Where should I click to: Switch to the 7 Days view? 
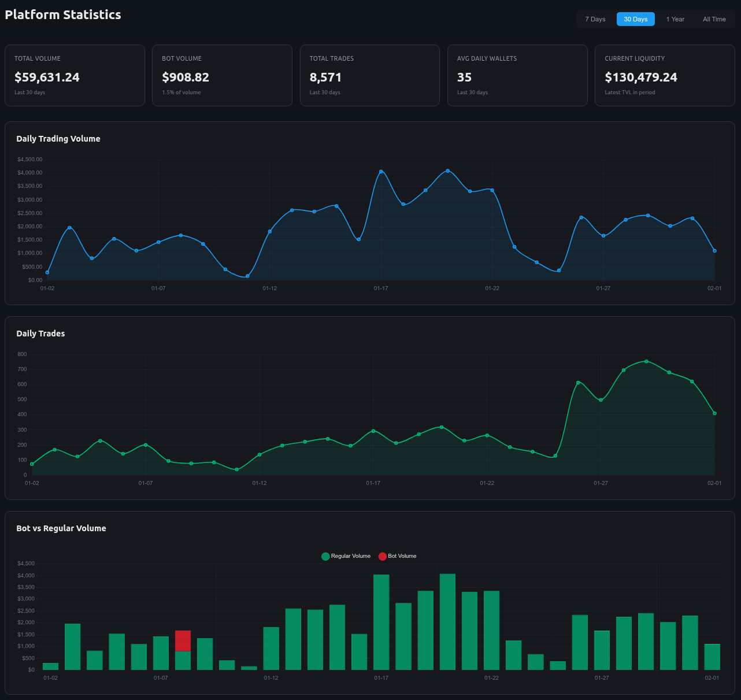tap(595, 18)
